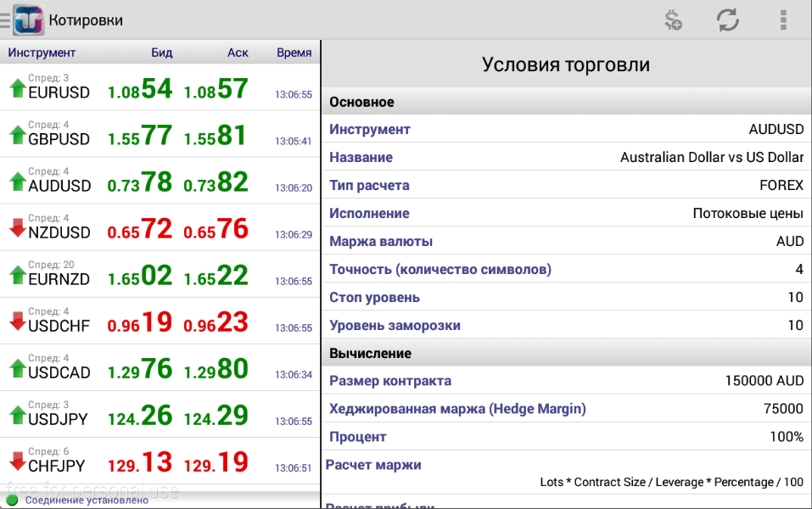Select the GBPUSD quote row
The height and width of the screenshot is (509, 812).
[x=160, y=135]
